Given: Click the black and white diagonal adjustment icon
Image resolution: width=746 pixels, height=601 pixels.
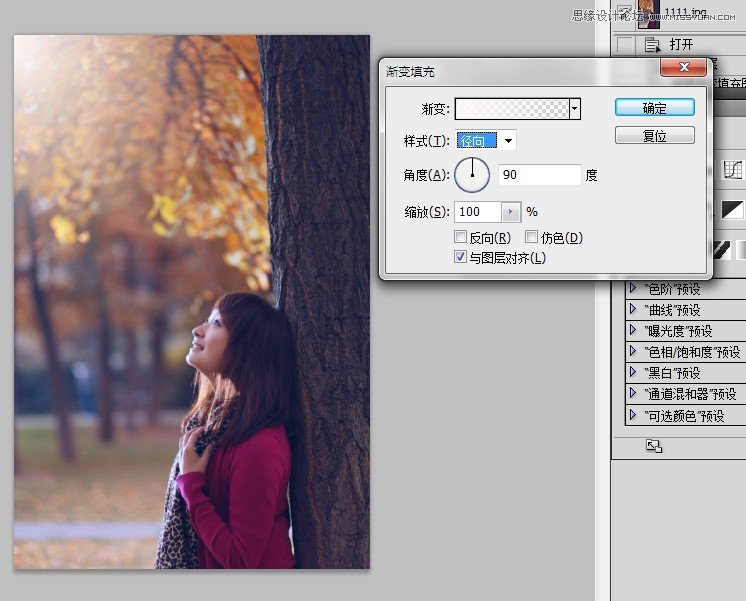Looking at the screenshot, I should click(732, 209).
